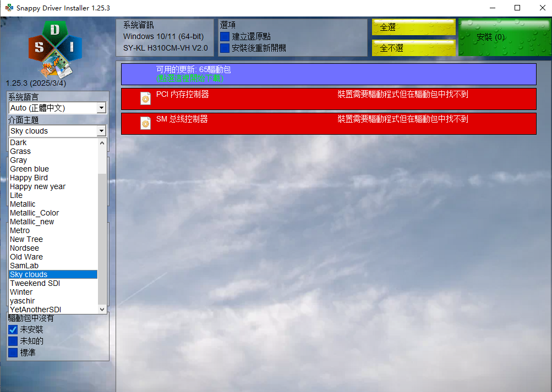Choose the New Tree theme

pyautogui.click(x=53, y=239)
